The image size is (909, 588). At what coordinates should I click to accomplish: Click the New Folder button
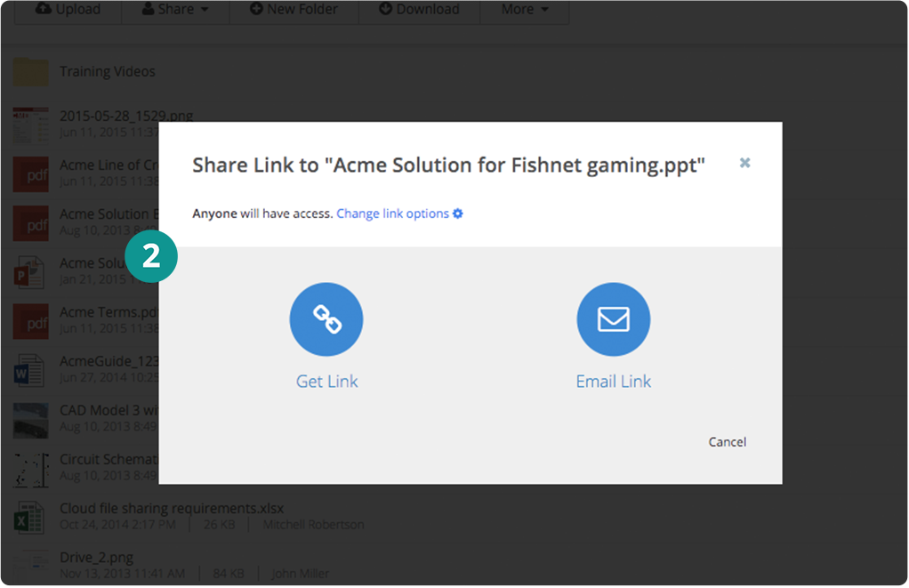[294, 10]
